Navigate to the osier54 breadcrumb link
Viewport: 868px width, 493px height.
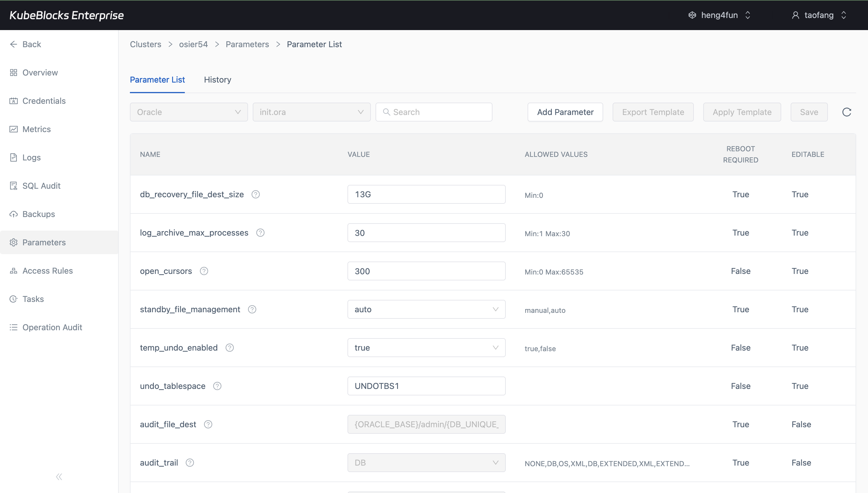click(x=193, y=44)
